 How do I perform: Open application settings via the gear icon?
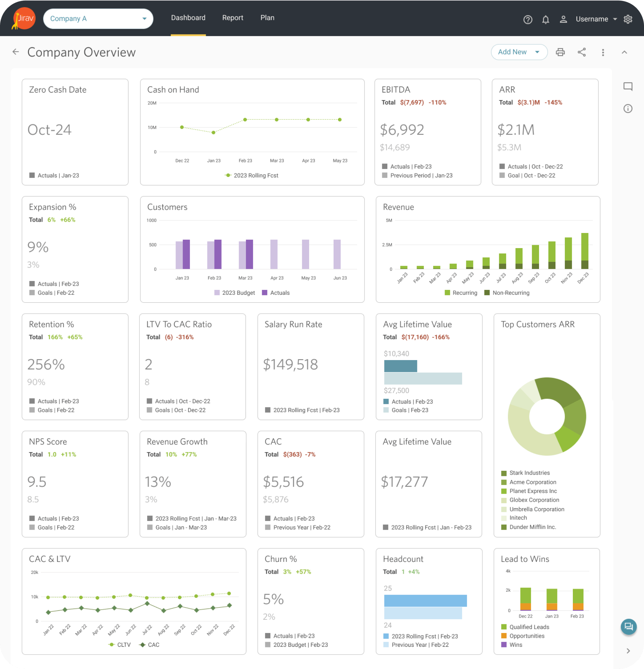click(628, 19)
